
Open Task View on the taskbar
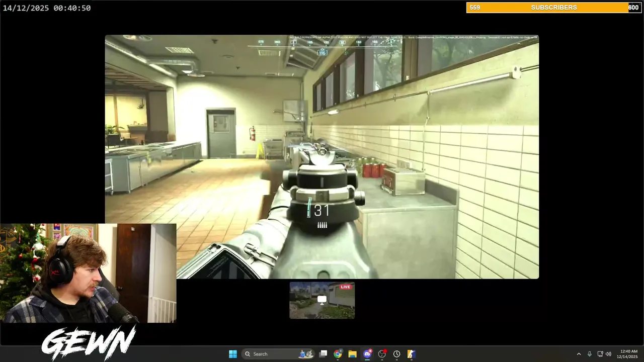(x=323, y=354)
